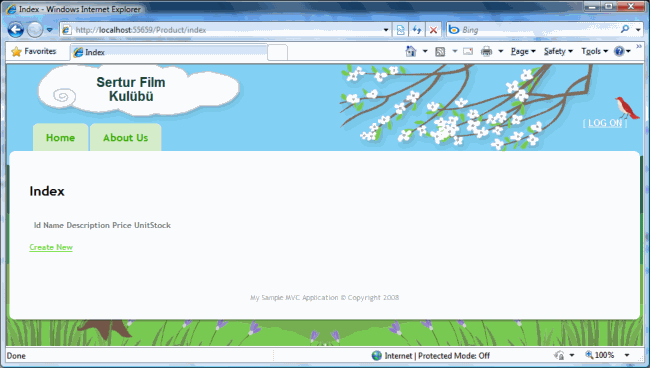The height and width of the screenshot is (368, 650).
Task: Click the LOG ON link
Action: tap(605, 123)
